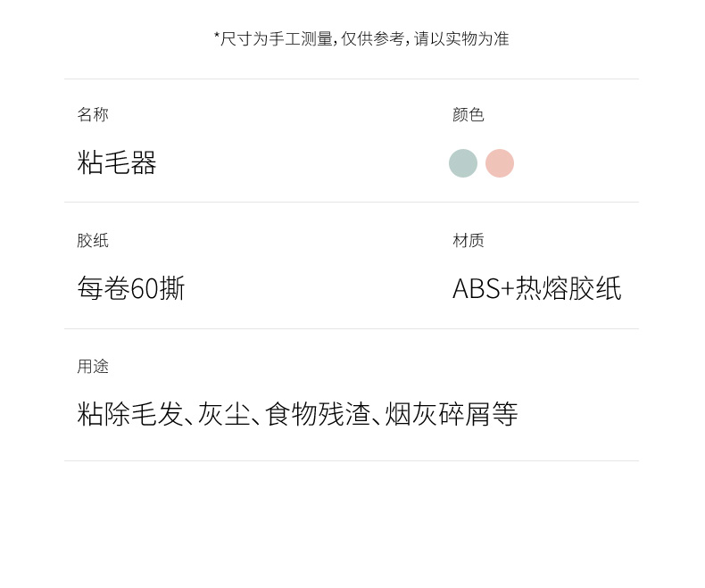
Task: Click the 用途 field label
Action: 93,366
